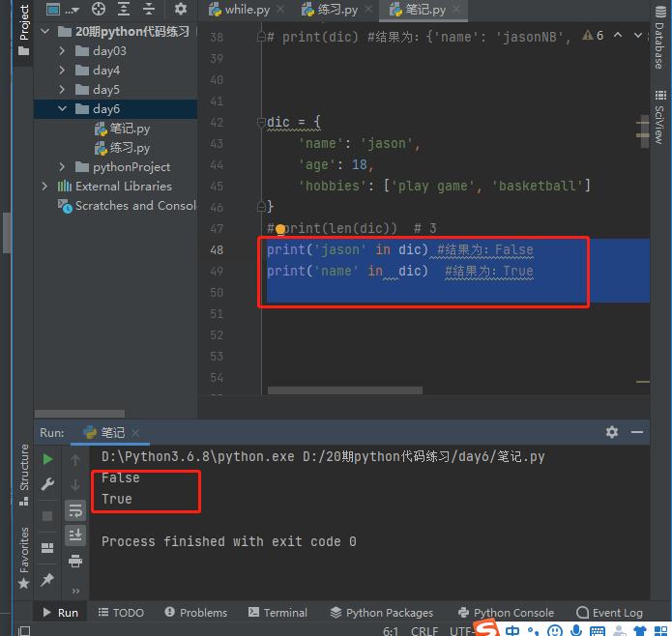
Task: Close the 练习.py editor tab
Action: click(368, 9)
